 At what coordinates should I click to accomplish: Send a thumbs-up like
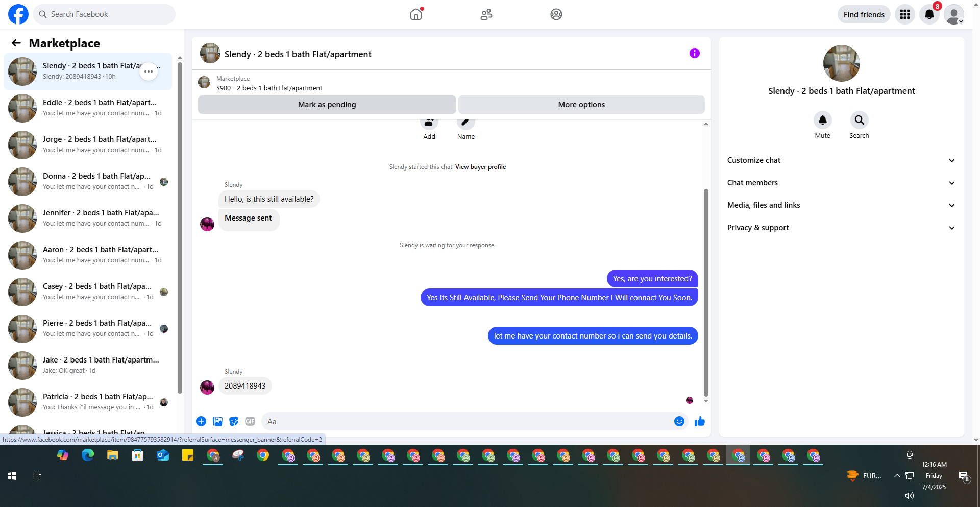point(700,421)
